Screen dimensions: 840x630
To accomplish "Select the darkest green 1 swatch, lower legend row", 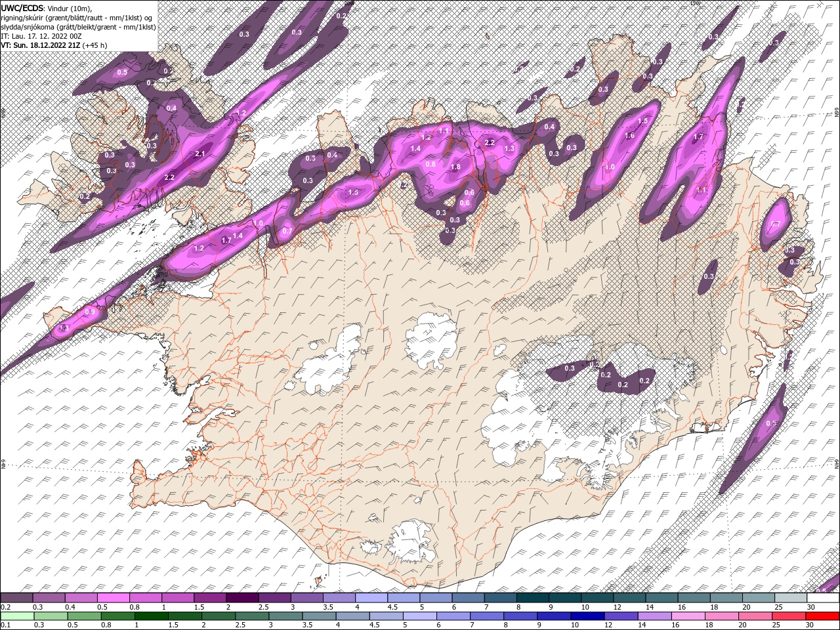I will tap(151, 616).
